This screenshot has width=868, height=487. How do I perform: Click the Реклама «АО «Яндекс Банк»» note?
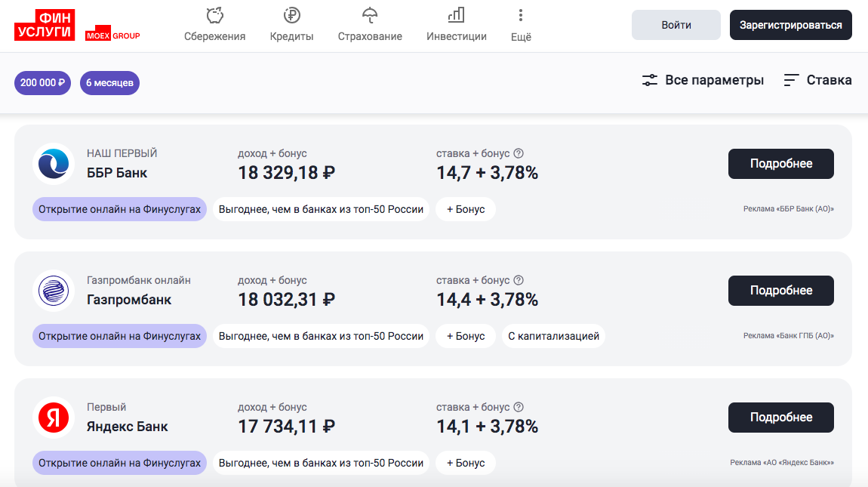click(782, 463)
